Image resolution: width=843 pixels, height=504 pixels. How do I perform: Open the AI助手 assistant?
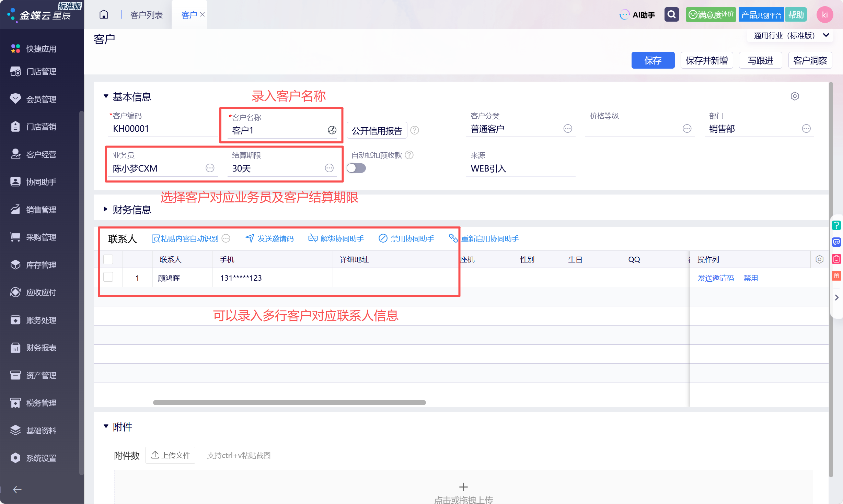pyautogui.click(x=637, y=15)
